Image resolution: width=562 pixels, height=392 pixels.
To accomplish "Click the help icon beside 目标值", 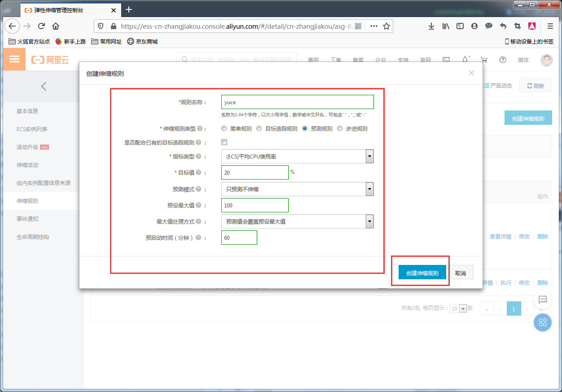I will click(x=198, y=172).
